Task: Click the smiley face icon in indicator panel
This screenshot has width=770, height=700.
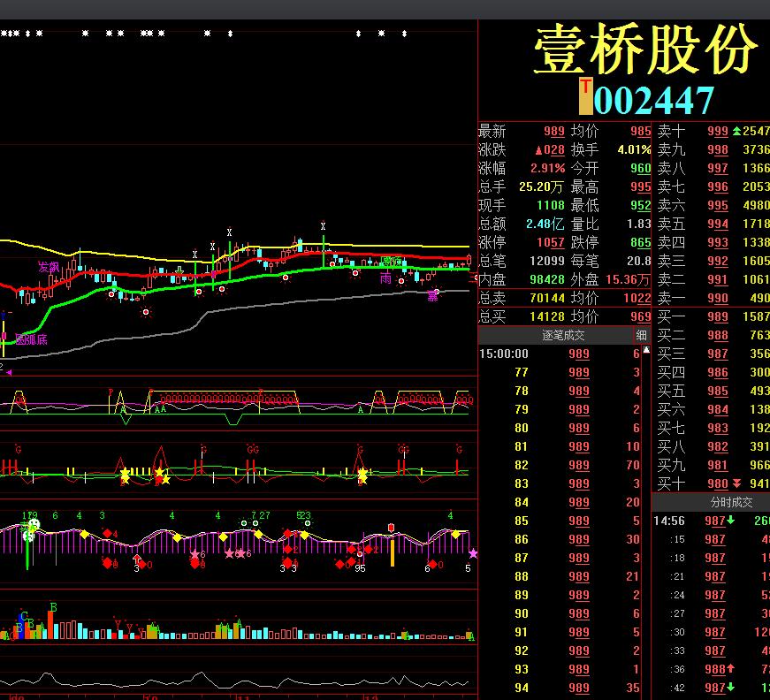Action: 34,525
